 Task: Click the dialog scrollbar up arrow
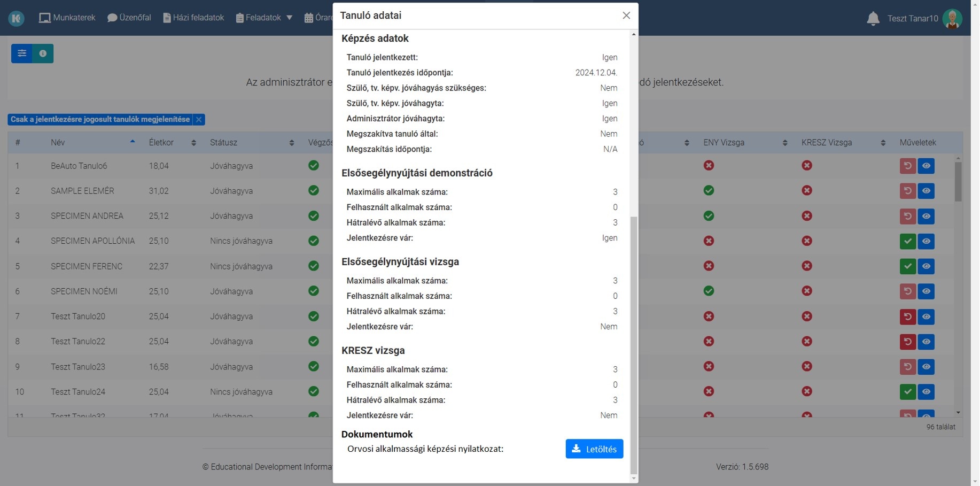634,34
